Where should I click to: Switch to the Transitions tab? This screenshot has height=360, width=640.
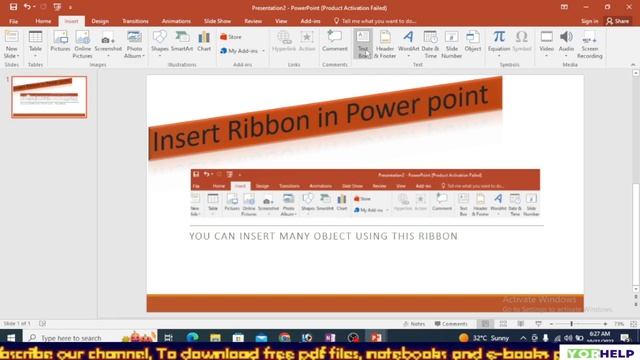(x=135, y=21)
